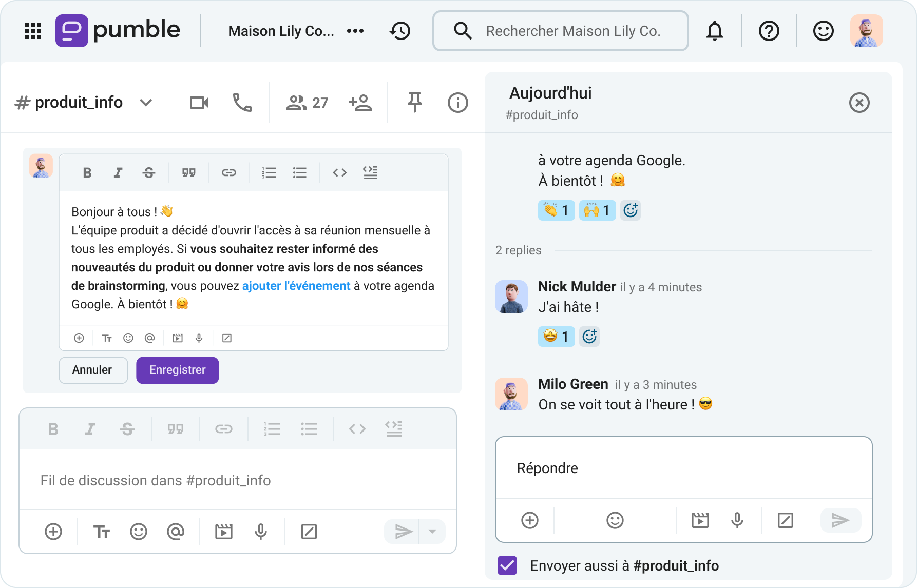Insert a numbered list in the message editor

point(269,172)
